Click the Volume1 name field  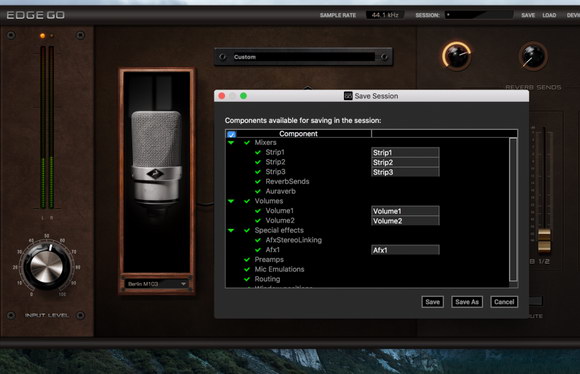click(x=405, y=211)
